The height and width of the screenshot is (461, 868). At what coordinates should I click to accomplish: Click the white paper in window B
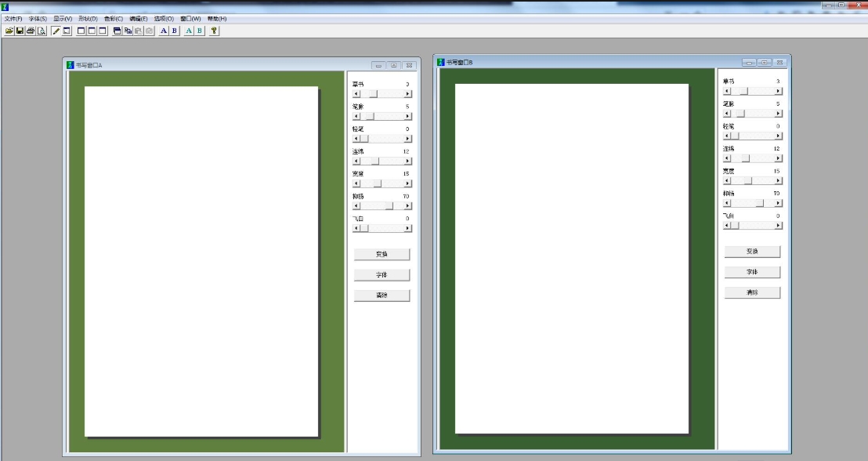[x=572, y=259]
